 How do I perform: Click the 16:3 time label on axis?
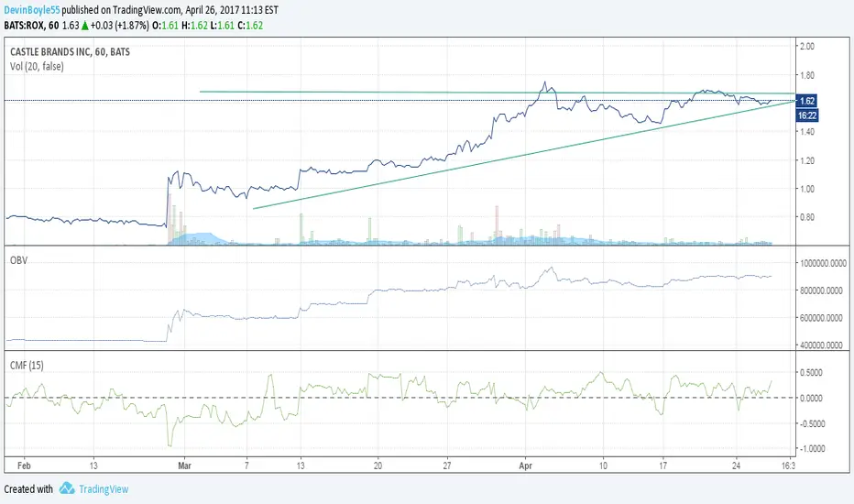tap(789, 466)
